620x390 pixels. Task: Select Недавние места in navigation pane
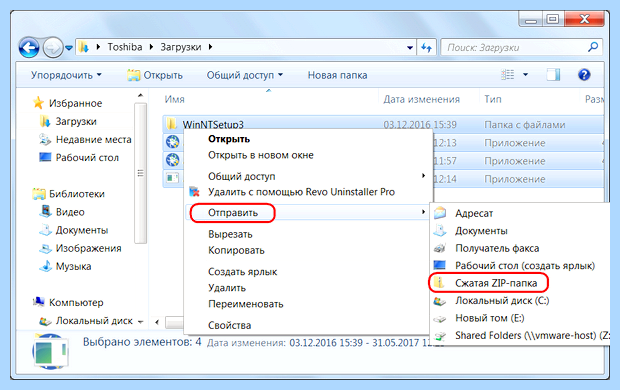(x=85, y=140)
